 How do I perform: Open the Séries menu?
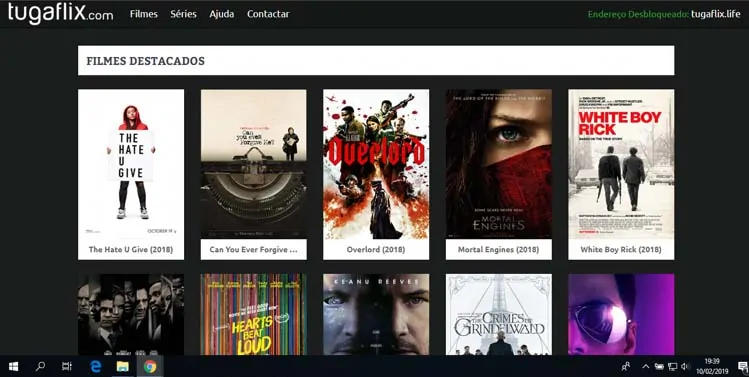click(183, 14)
